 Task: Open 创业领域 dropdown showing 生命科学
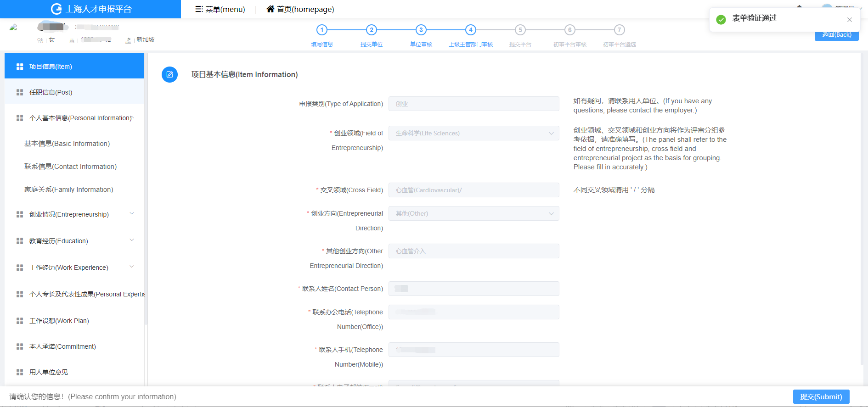[473, 133]
